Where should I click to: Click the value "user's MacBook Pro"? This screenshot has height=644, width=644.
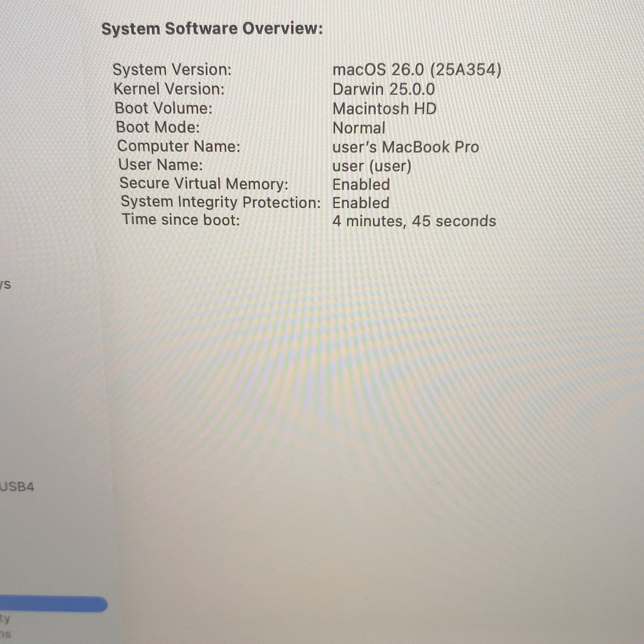406,147
